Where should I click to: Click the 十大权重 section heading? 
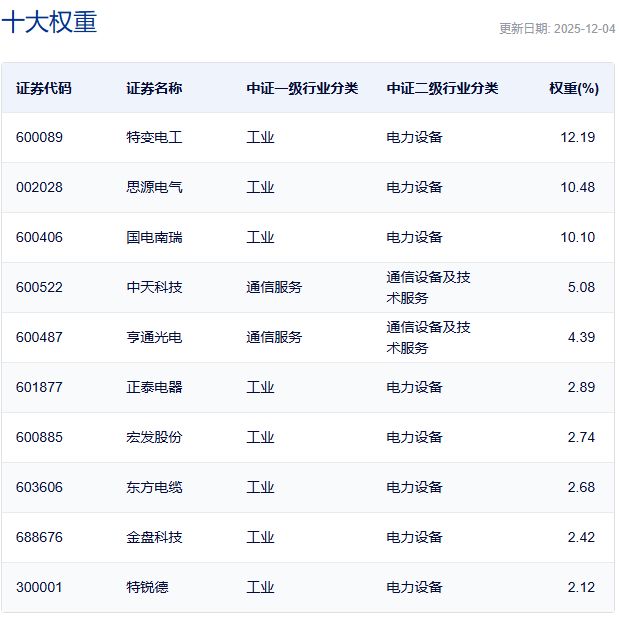tap(50, 23)
